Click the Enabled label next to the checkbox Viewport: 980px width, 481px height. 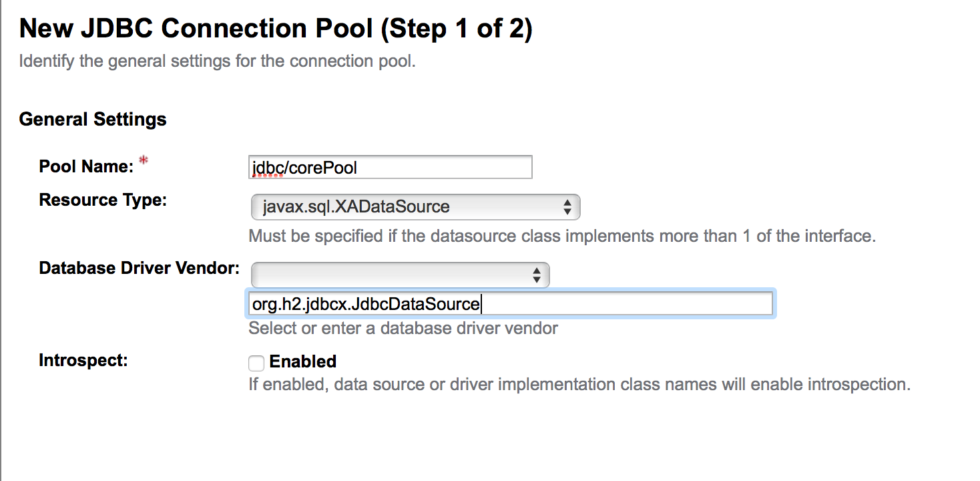(302, 361)
